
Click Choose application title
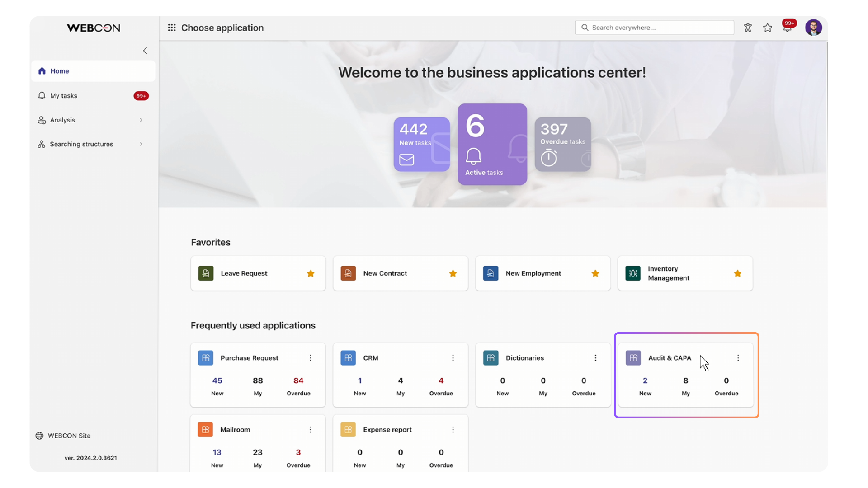tap(222, 28)
